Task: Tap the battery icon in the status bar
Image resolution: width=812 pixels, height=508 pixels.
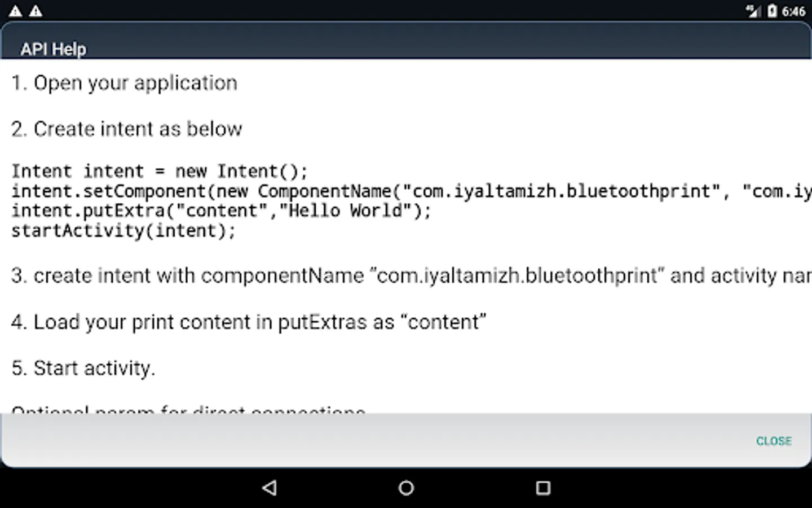Action: pos(772,11)
